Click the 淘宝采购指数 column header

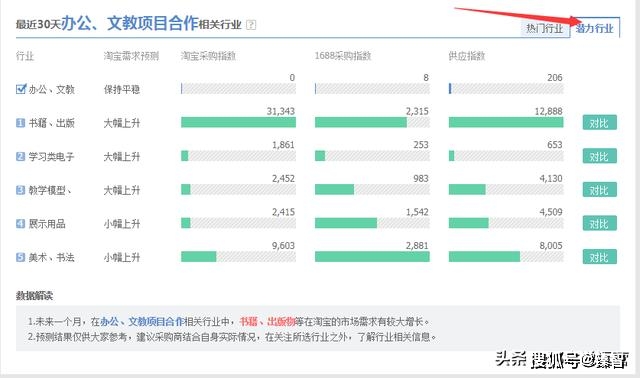coord(209,56)
